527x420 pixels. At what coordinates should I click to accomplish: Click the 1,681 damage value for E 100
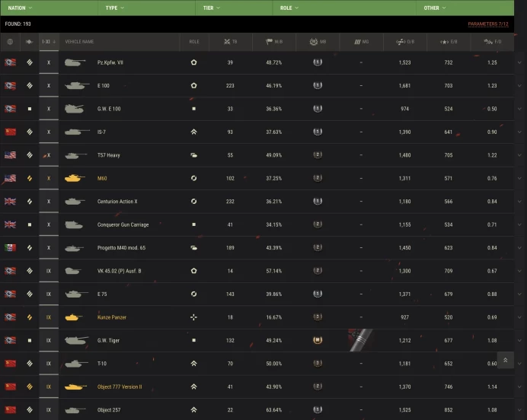pyautogui.click(x=404, y=86)
